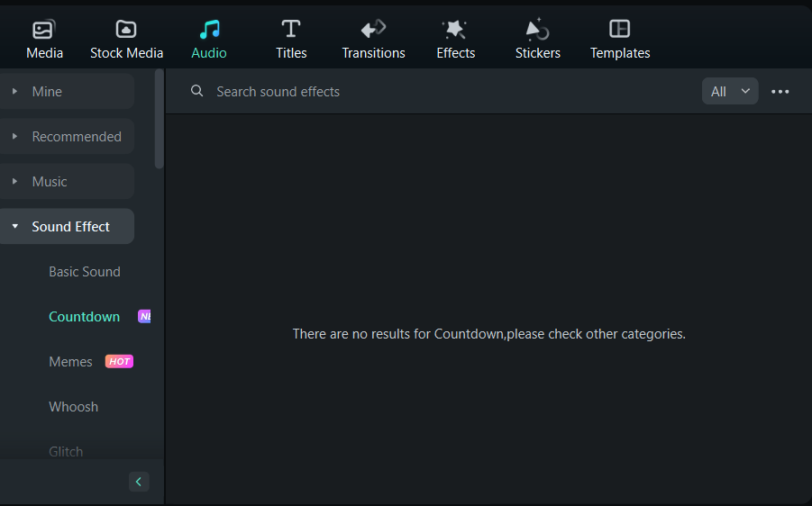Image resolution: width=812 pixels, height=506 pixels.
Task: Switch to the Audio tab
Action: pyautogui.click(x=209, y=39)
